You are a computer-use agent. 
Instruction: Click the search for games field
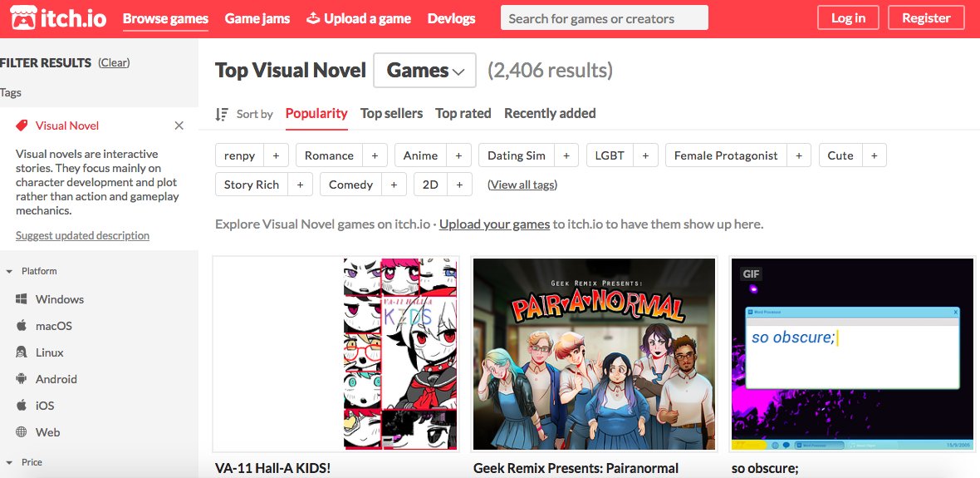tap(605, 18)
